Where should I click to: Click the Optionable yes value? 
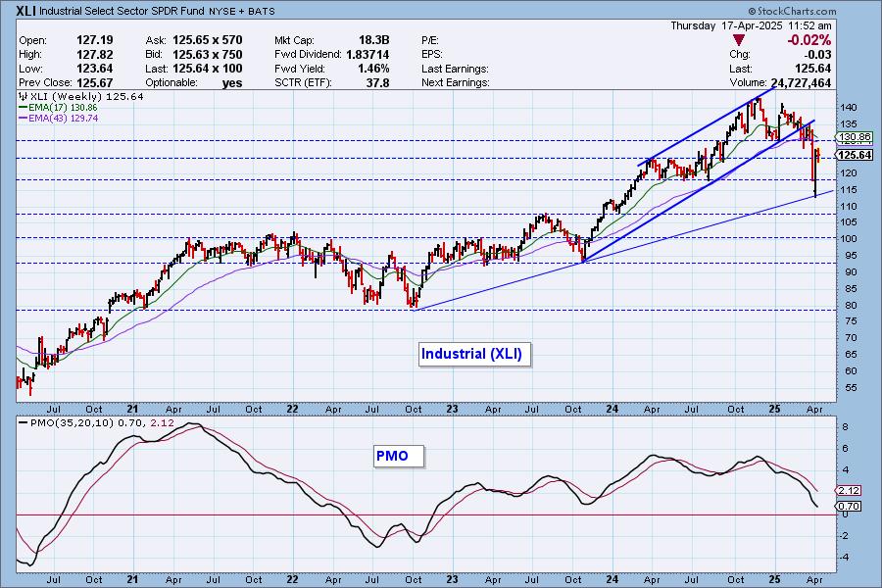231,82
